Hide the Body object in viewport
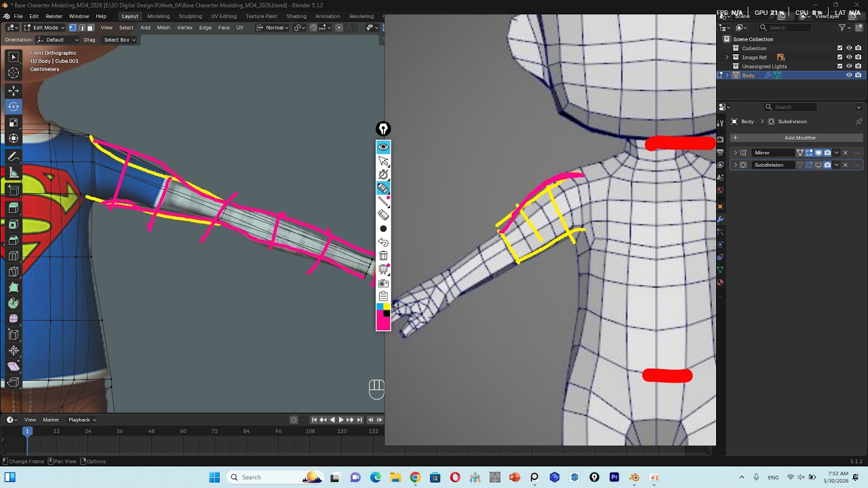Viewport: 868px width, 488px height. coord(849,75)
